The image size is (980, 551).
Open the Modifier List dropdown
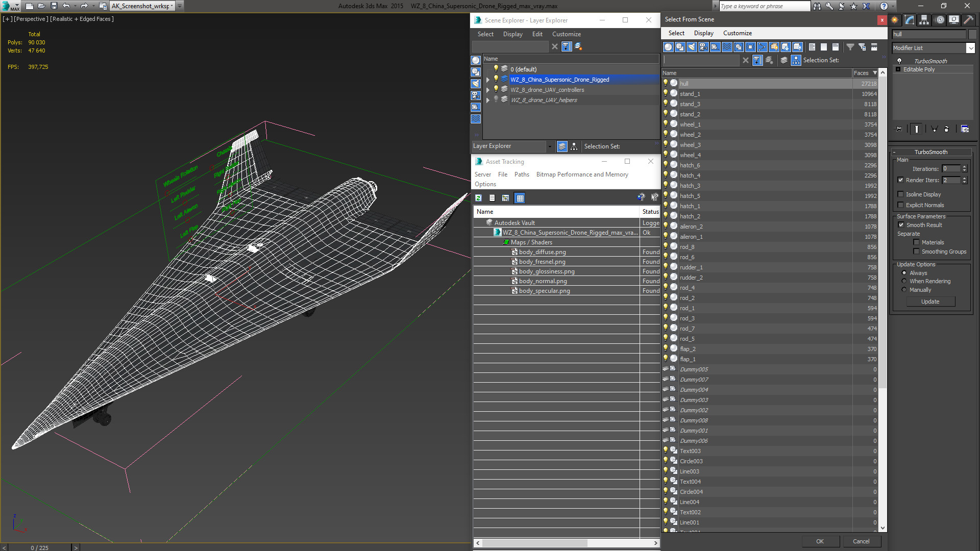[x=970, y=48]
